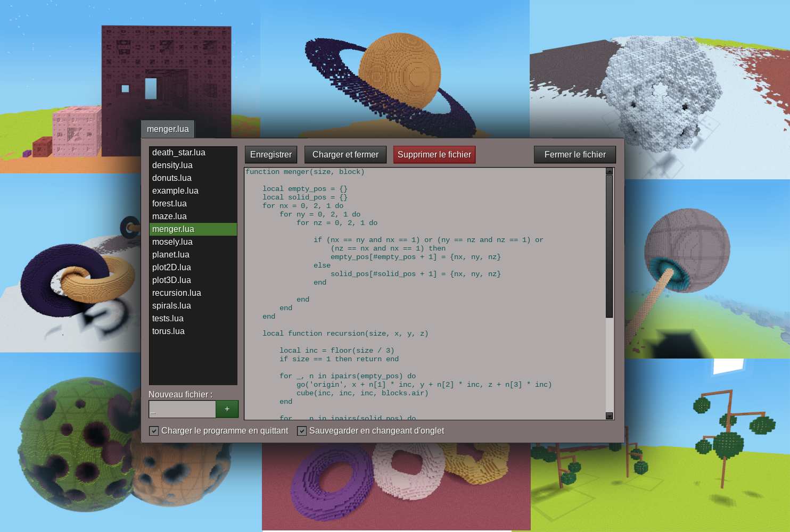Viewport: 790px width, 532px height.
Task: Select the highlighted menger.lua entry
Action: coord(173,229)
